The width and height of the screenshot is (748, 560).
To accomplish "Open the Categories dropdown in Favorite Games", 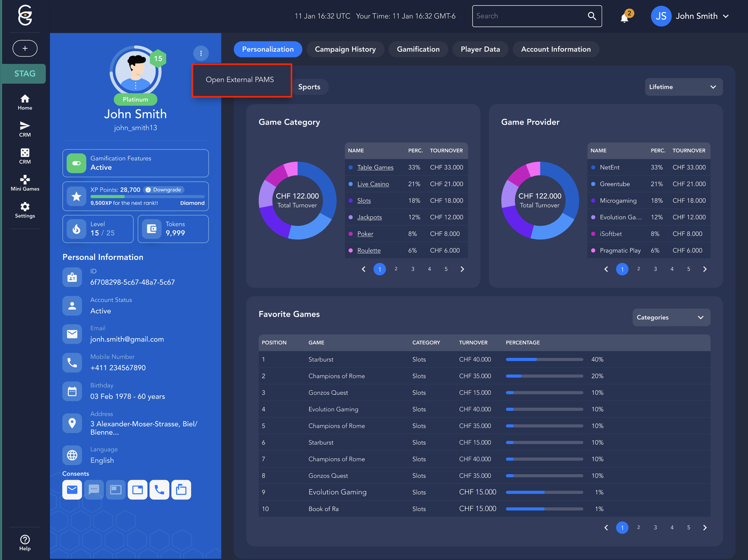I will [671, 317].
